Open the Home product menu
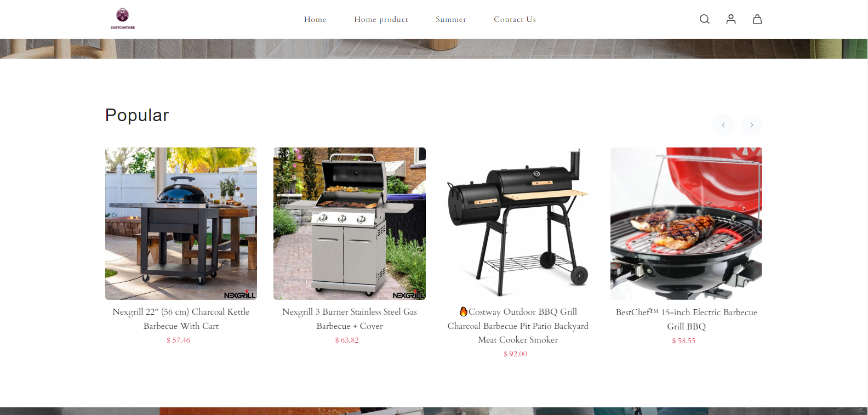This screenshot has height=415, width=868. 381,19
